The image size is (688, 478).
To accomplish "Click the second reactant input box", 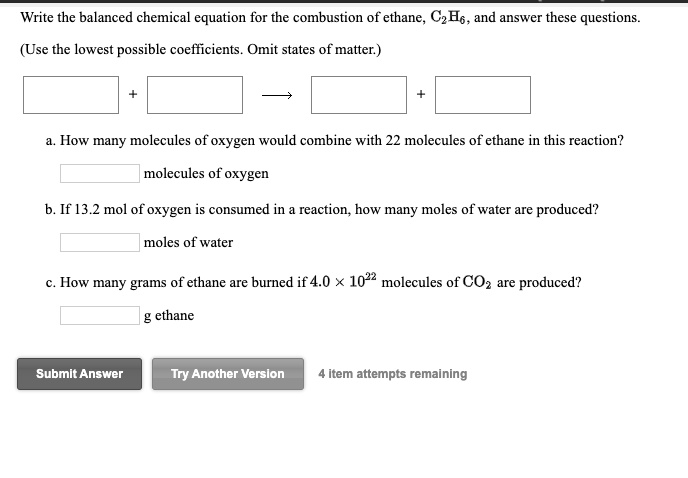I will pyautogui.click(x=195, y=95).
